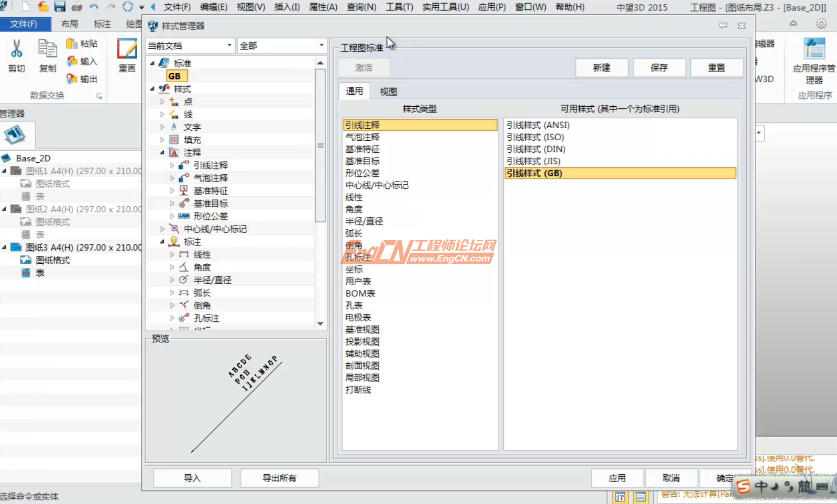Click the Sogou input method S icon
The image size is (837, 504).
(x=743, y=487)
